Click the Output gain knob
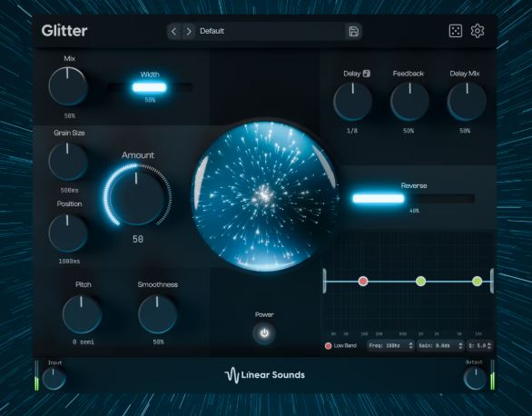This screenshot has width=532, height=416. [x=476, y=379]
